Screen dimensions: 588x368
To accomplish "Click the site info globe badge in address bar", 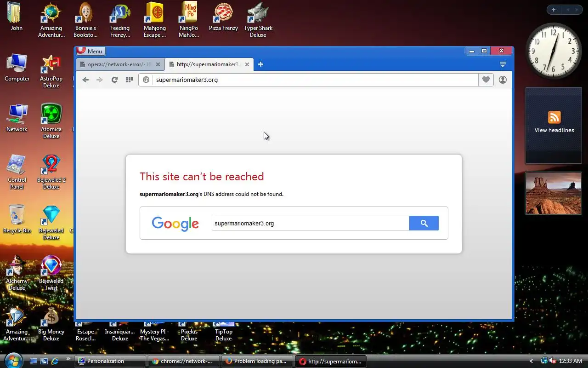I will pyautogui.click(x=146, y=80).
